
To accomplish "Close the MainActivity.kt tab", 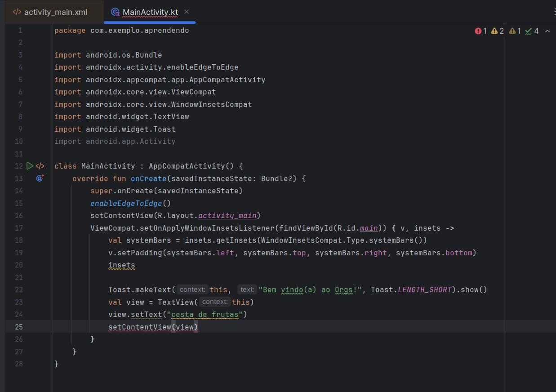I will pos(187,12).
